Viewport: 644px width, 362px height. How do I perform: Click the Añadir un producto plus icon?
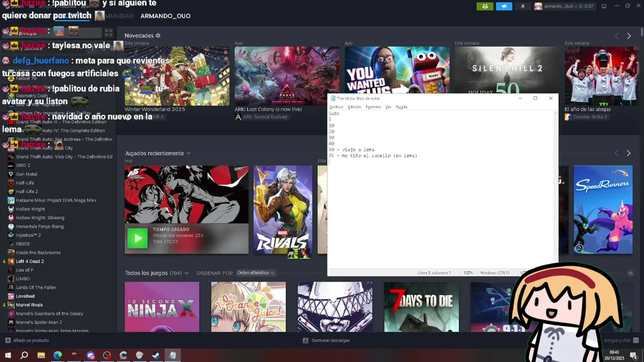pos(8,340)
